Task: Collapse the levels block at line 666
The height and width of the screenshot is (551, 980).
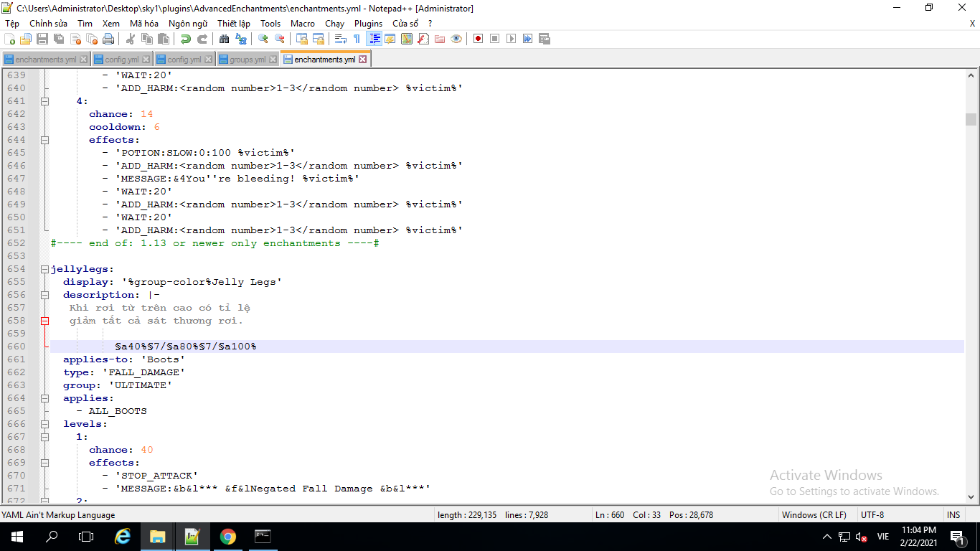Action: tap(44, 424)
